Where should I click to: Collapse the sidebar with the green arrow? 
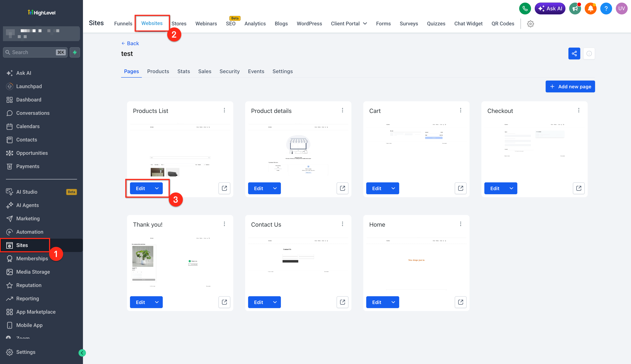click(x=82, y=353)
